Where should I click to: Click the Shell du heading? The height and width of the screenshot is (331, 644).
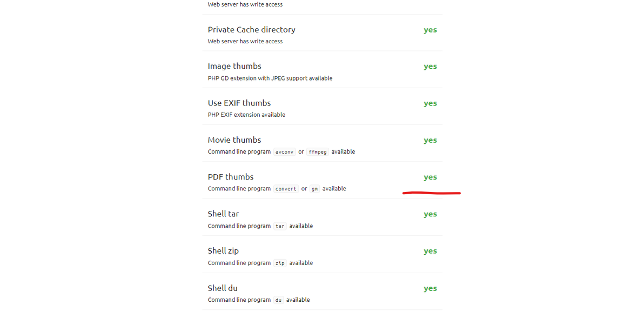pos(223,288)
